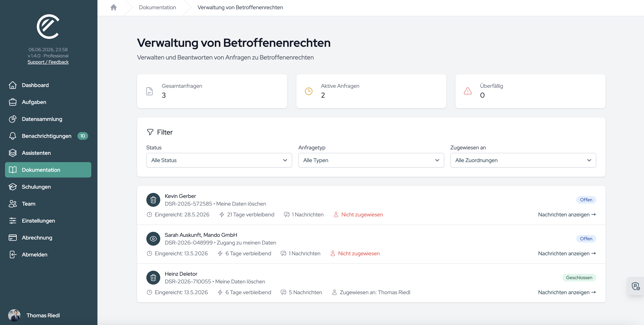Viewport: 644px width, 325px height.
Task: Click the Geschlossen status badge
Action: point(579,277)
